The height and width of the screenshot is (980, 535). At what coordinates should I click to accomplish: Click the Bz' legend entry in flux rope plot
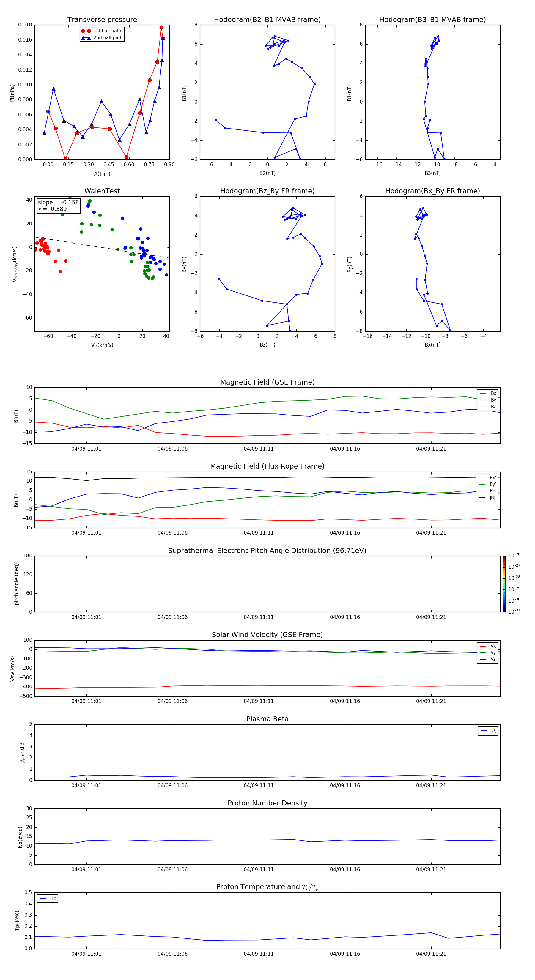487,491
